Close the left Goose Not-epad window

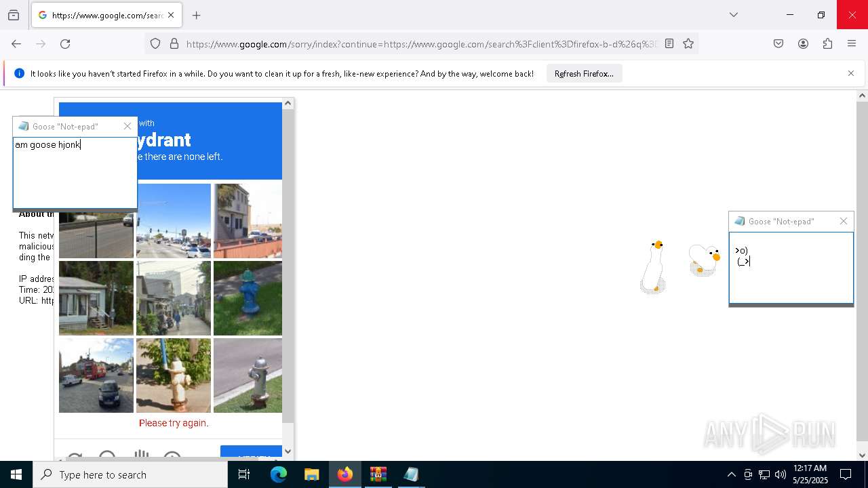click(127, 126)
